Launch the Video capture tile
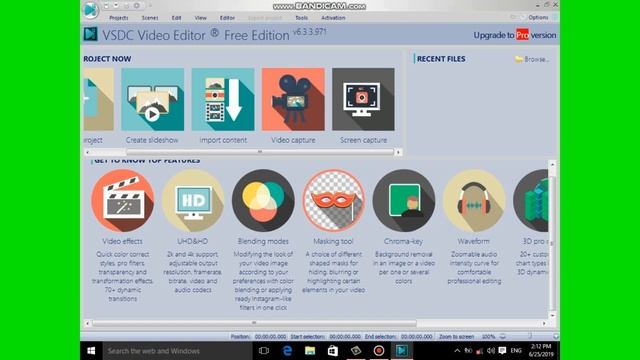Viewport: 640px width, 360px height. (293, 99)
